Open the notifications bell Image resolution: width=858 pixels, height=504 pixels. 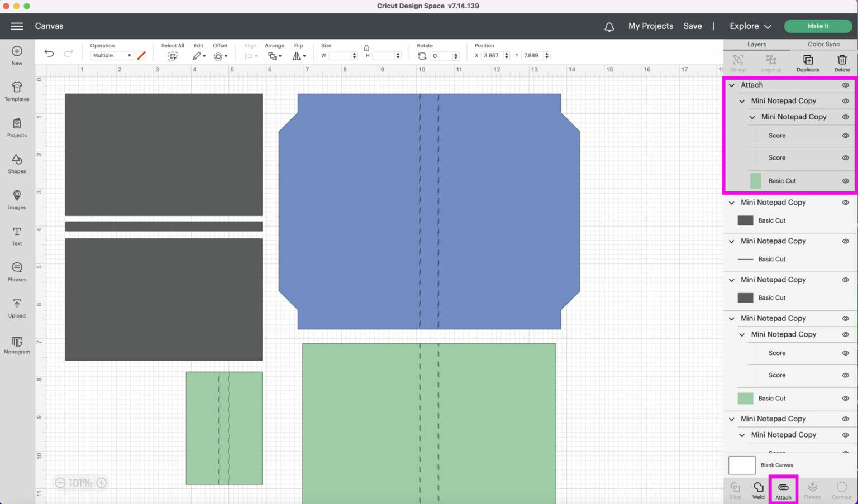tap(609, 26)
